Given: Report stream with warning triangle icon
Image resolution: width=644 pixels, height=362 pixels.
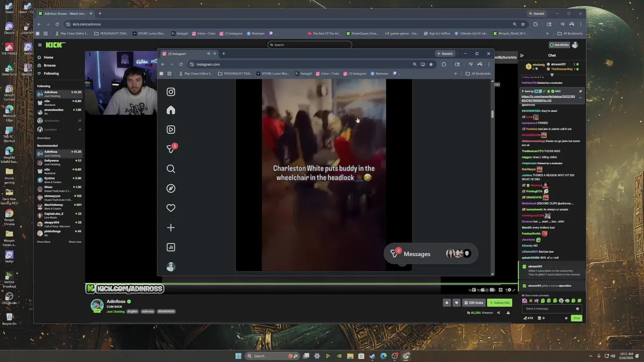Looking at the screenshot, I should coord(508,313).
